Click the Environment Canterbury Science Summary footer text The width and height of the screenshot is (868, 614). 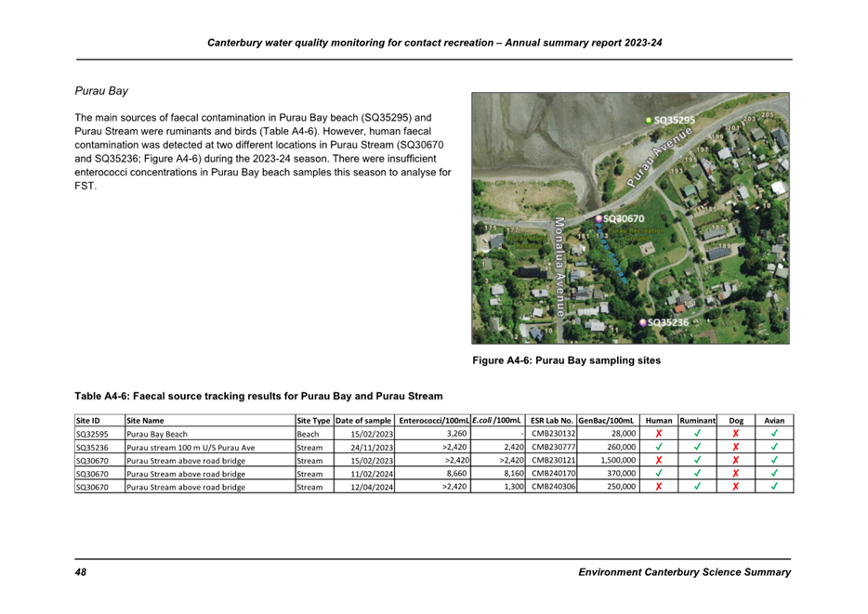tap(685, 572)
